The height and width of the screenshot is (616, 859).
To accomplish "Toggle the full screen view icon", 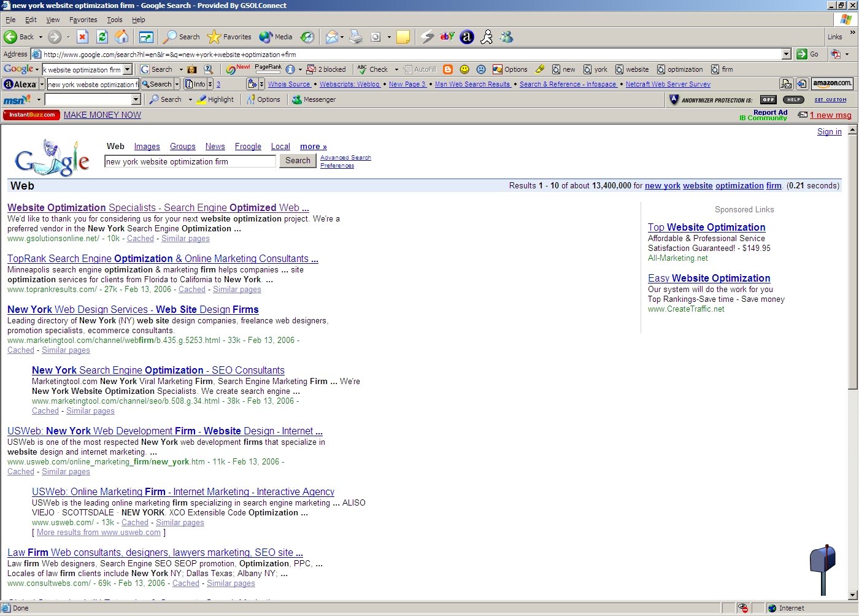I will pyautogui.click(x=146, y=37).
